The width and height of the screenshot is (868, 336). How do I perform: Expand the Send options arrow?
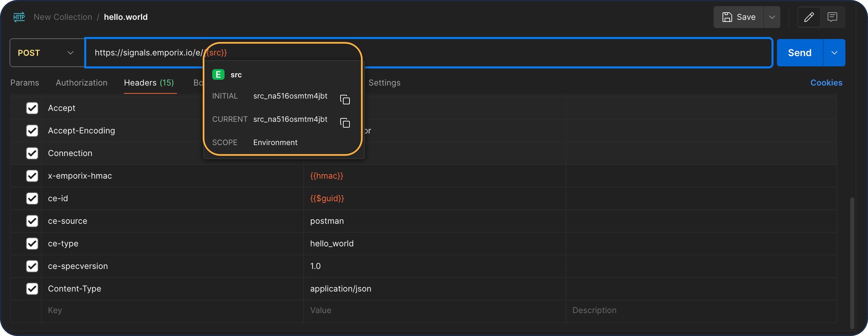click(834, 53)
